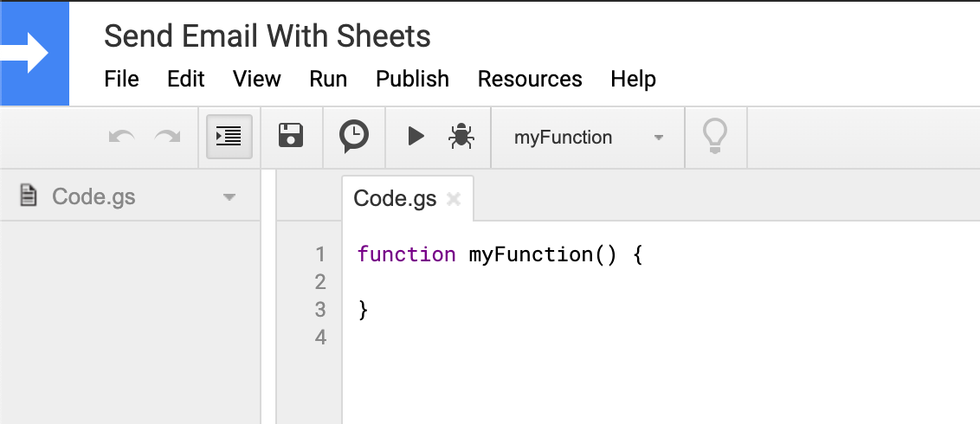
Task: Open the Publish menu
Action: (412, 80)
